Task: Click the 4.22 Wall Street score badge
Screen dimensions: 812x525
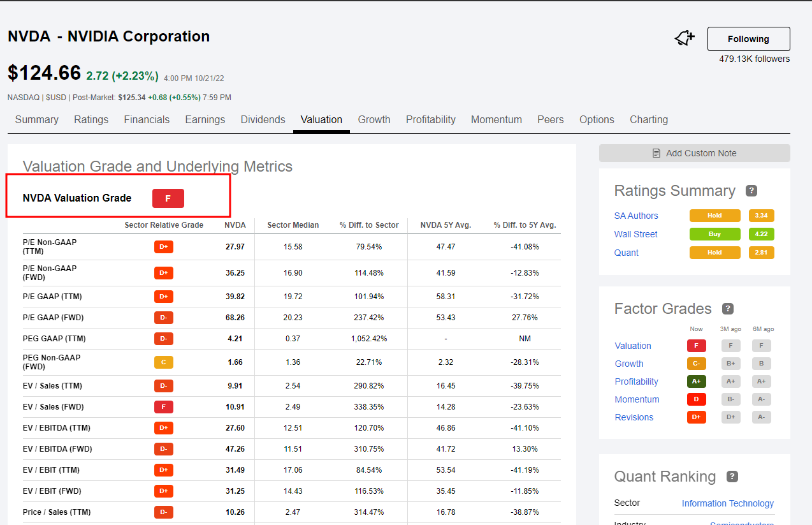Action: [x=762, y=234]
